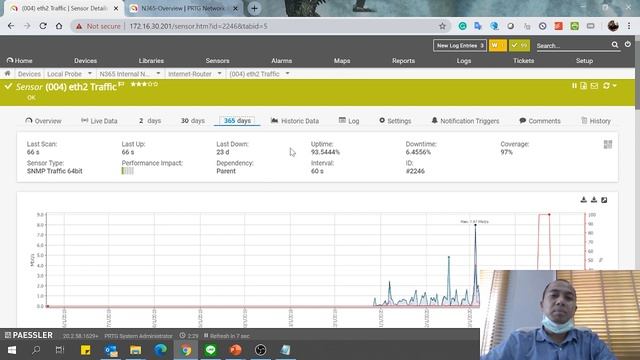Viewport: 640px width, 360px height.
Task: Open the Libraries main menu
Action: 151,60
